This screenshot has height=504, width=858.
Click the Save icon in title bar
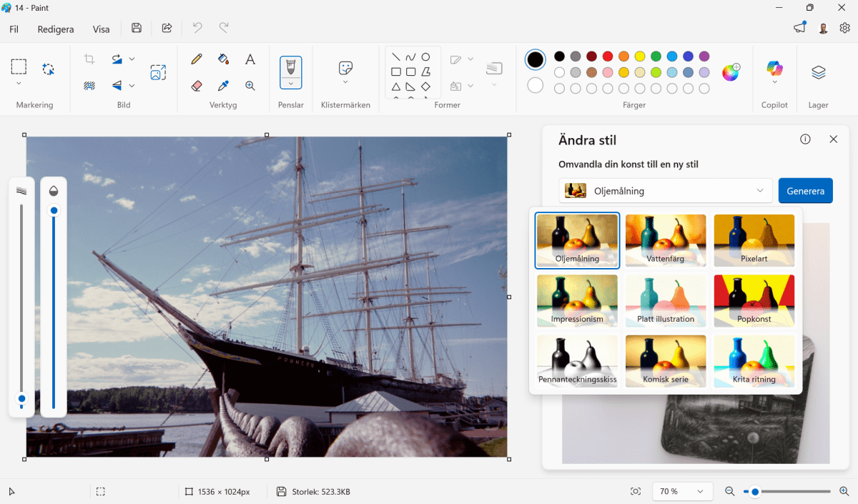137,28
